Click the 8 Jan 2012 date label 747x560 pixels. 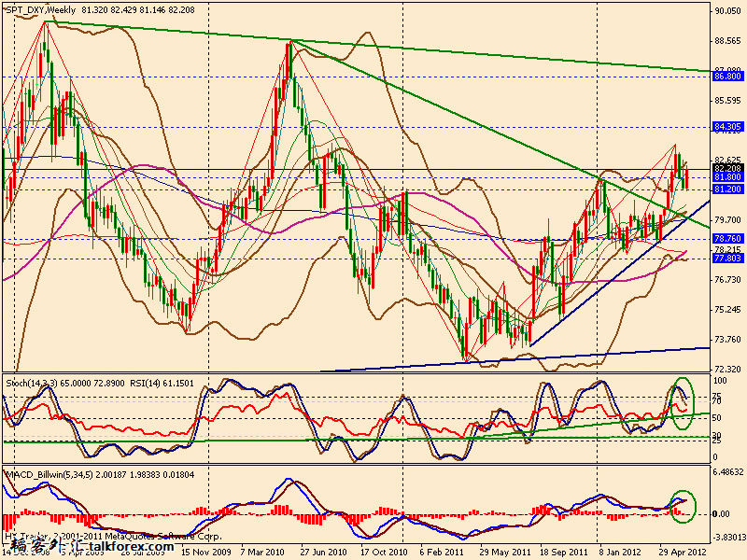coord(621,552)
